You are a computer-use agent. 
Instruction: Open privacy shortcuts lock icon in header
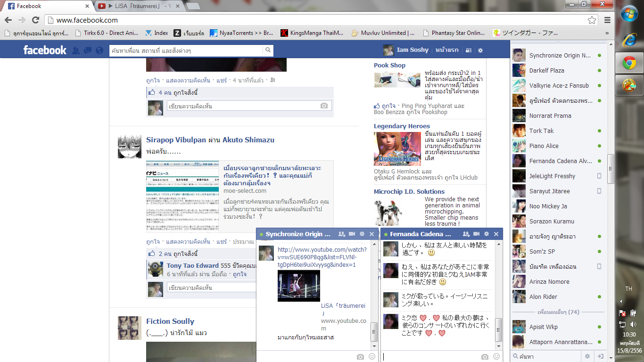468,50
